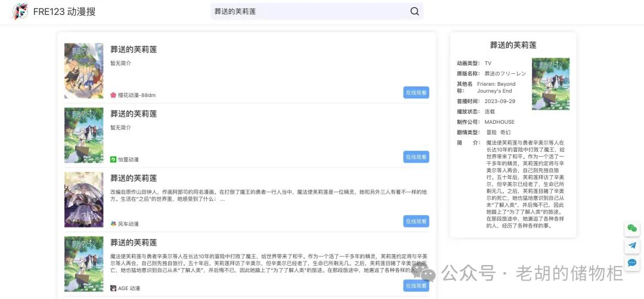This screenshot has width=644, height=299.
Task: Click the FRE123 动漫搜 site title
Action: coord(64,11)
